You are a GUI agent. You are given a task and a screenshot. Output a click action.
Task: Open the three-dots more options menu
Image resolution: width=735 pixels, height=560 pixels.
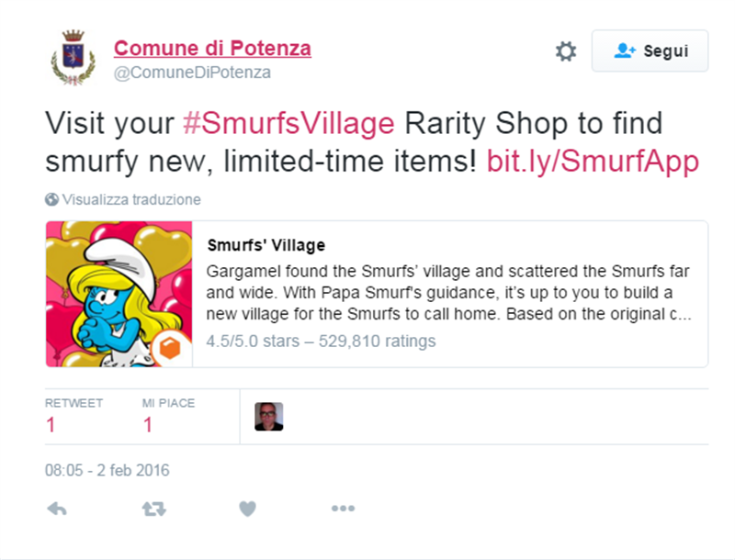coord(343,509)
